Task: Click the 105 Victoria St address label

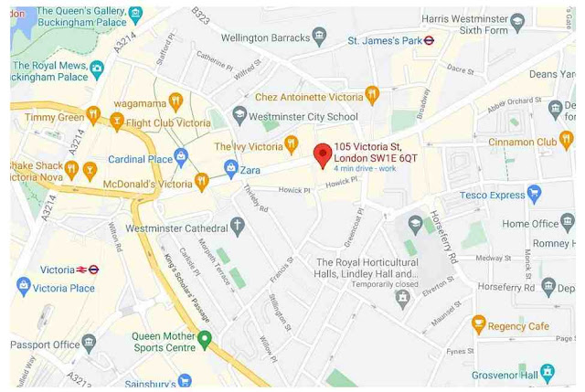Action: 376,153
